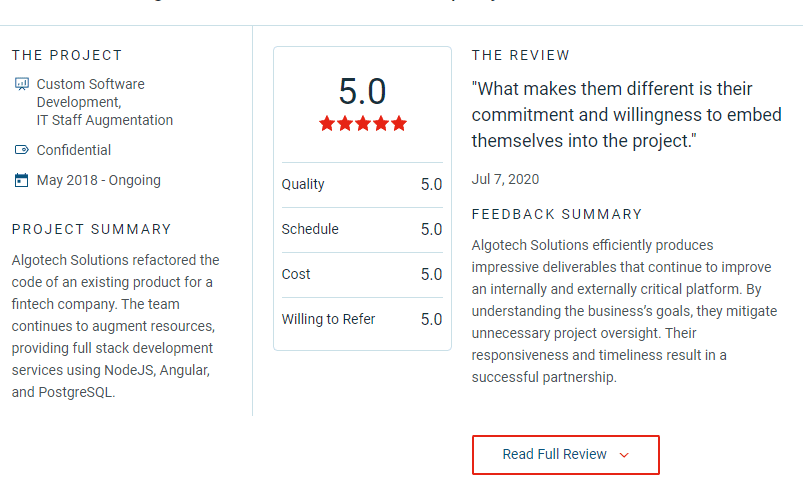This screenshot has width=803, height=481.
Task: Click the calendar icon beside May 2018
Action: click(22, 180)
